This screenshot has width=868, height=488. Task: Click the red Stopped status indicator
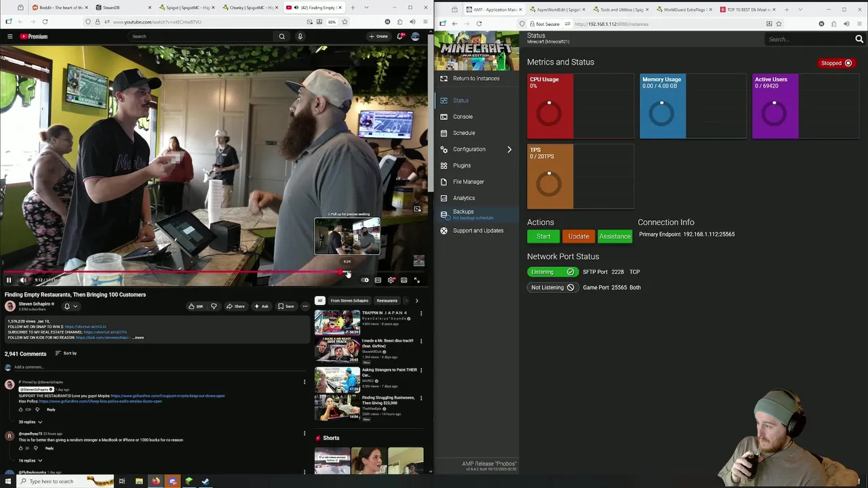coord(836,63)
